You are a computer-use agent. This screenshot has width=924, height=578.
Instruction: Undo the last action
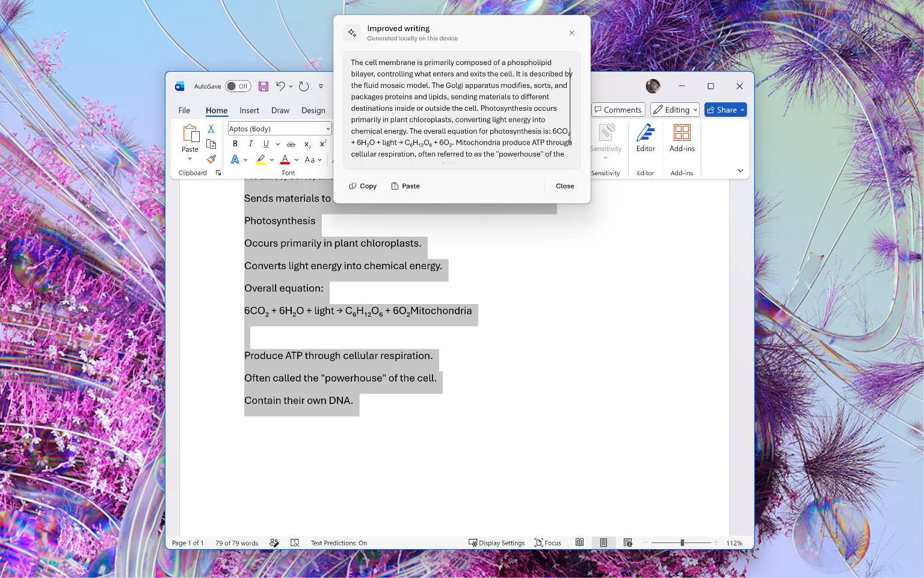tap(280, 86)
